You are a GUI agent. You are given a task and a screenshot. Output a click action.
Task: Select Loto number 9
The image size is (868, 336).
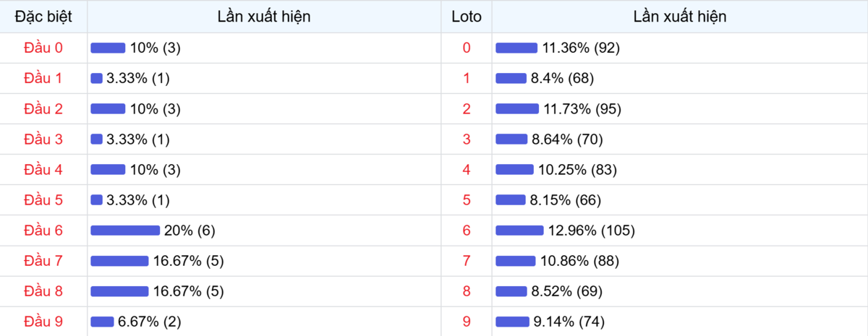click(466, 322)
